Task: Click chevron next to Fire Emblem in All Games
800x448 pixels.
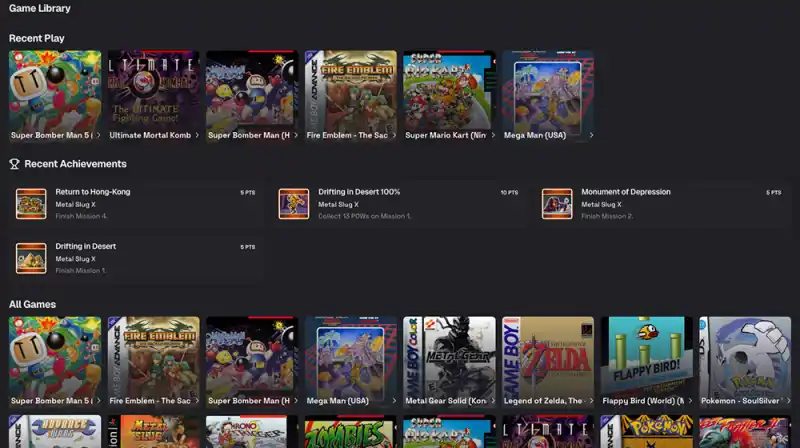Action: pyautogui.click(x=197, y=401)
